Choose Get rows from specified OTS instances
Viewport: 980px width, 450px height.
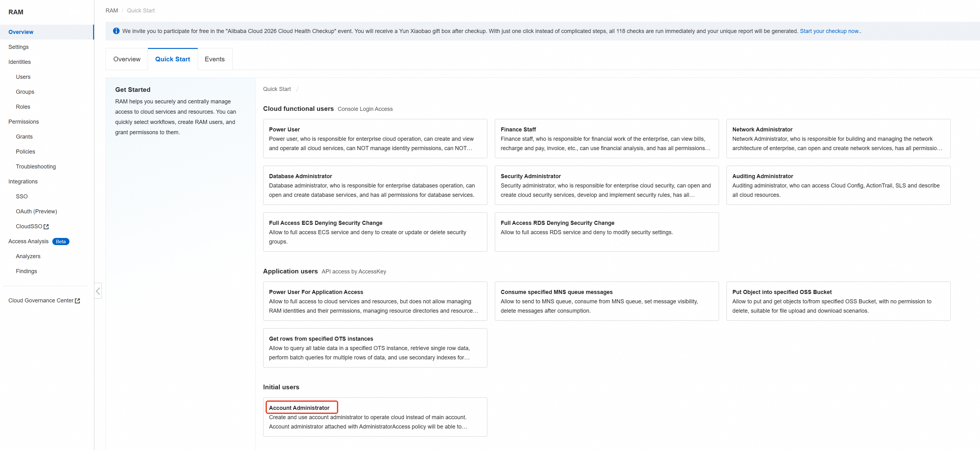[x=375, y=348]
